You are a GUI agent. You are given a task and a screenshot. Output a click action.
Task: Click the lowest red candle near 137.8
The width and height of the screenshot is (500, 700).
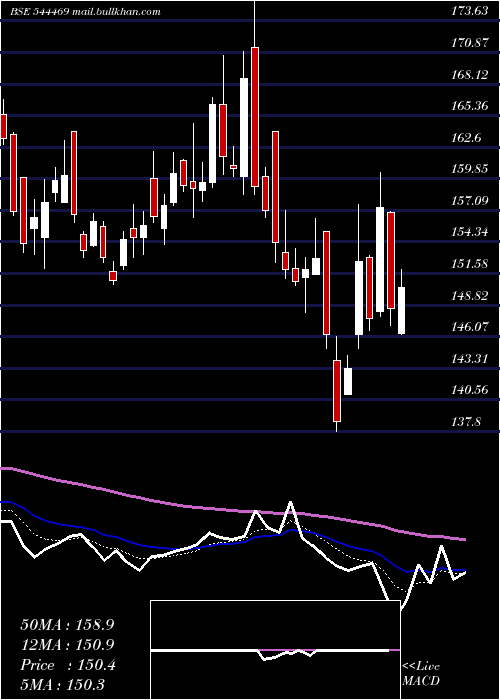pos(337,391)
